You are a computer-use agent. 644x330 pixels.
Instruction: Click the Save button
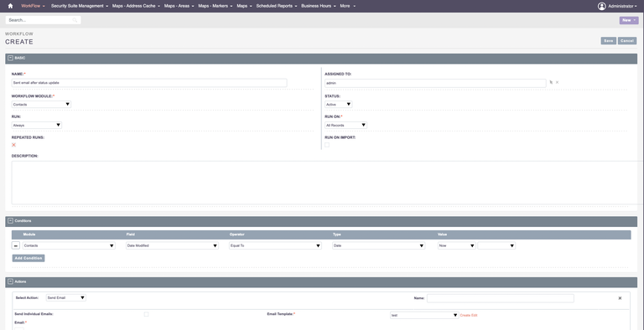pos(608,41)
